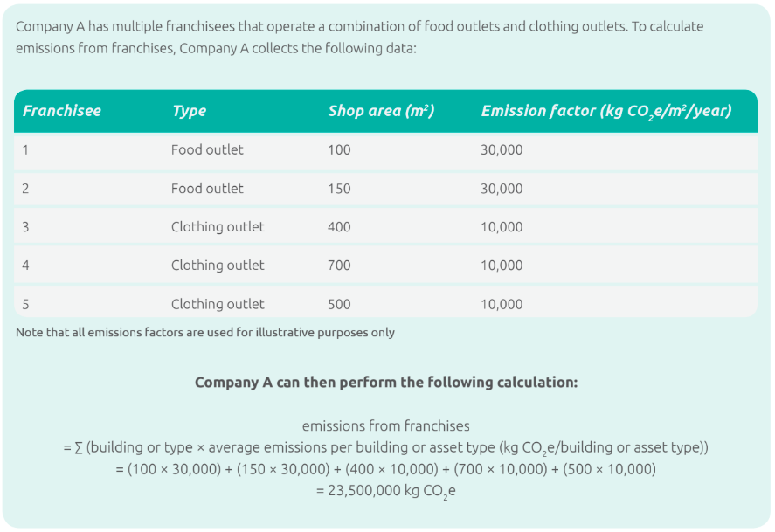The height and width of the screenshot is (532, 775).
Task: Click the shop area value 150
Action: tap(339, 189)
